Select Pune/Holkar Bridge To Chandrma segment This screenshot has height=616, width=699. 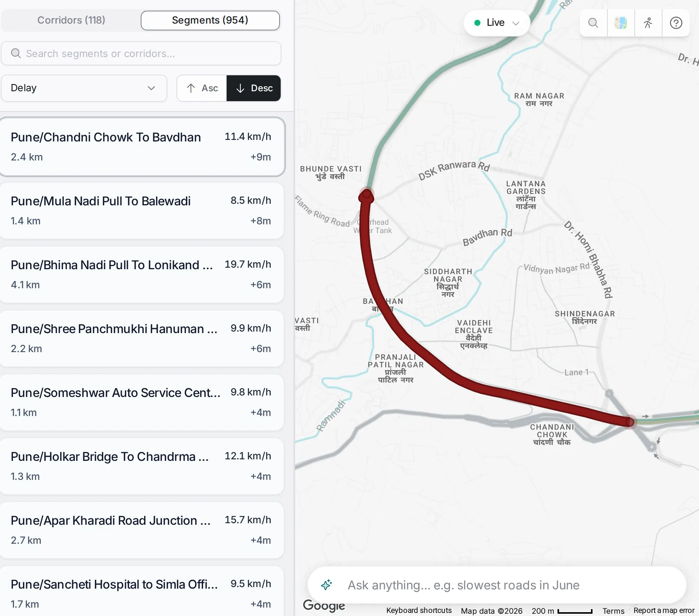tap(141, 466)
